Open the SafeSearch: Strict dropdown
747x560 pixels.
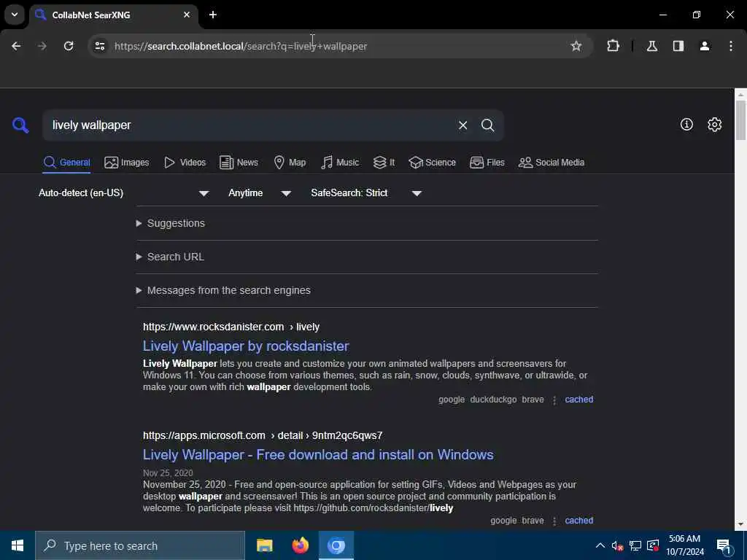(x=366, y=192)
